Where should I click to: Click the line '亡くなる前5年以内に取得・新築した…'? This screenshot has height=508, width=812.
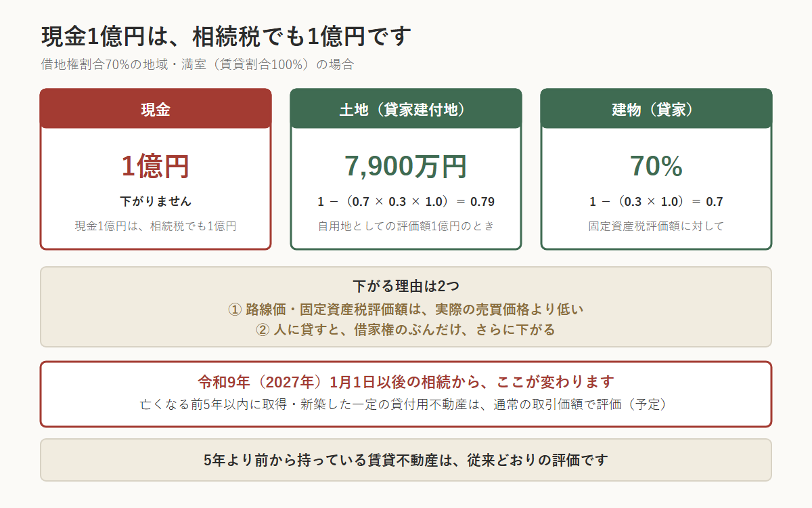pyautogui.click(x=406, y=404)
